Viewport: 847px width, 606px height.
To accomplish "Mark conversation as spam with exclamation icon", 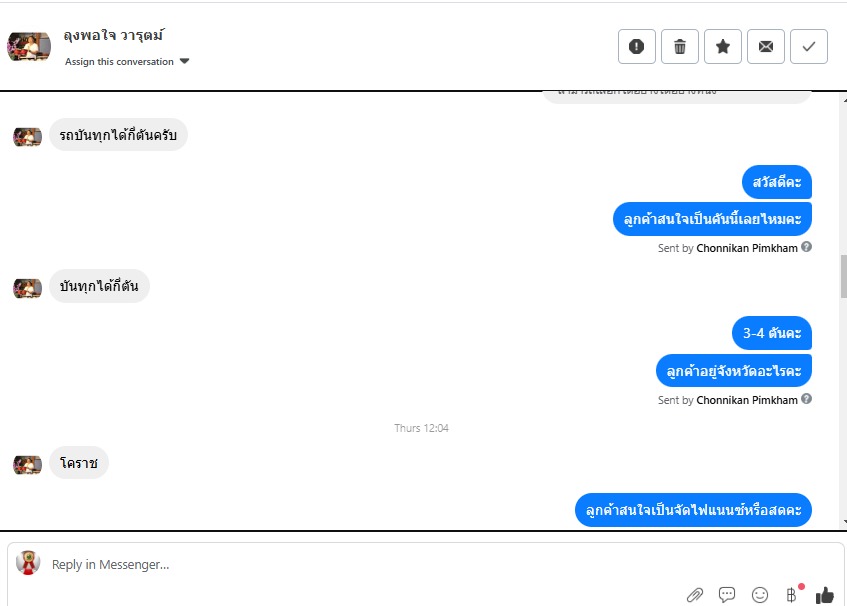I will (637, 46).
